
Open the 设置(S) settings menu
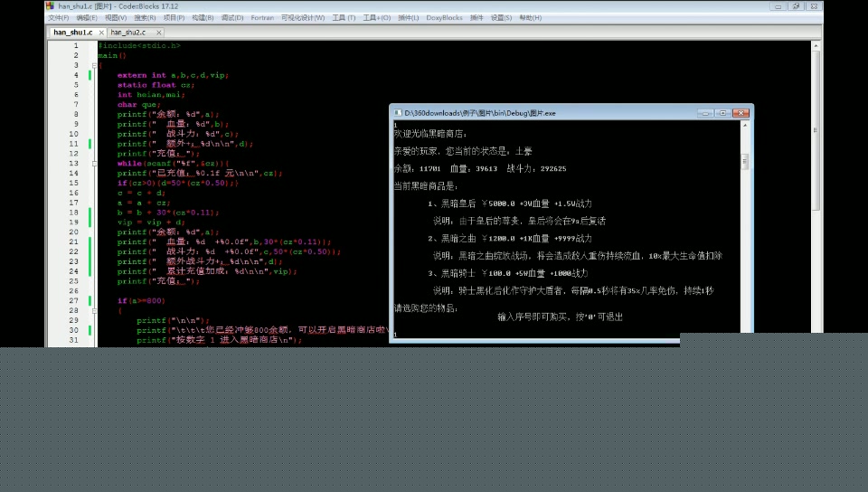501,17
